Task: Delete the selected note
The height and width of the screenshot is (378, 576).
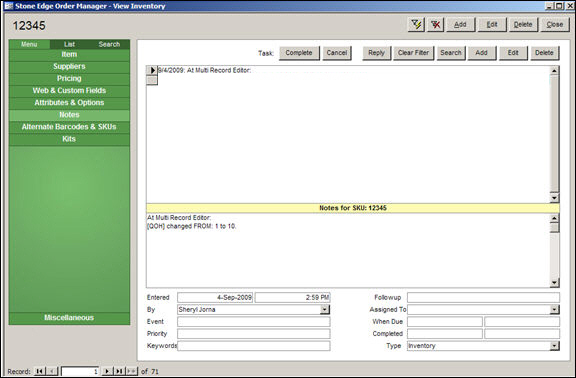Action: pos(544,53)
